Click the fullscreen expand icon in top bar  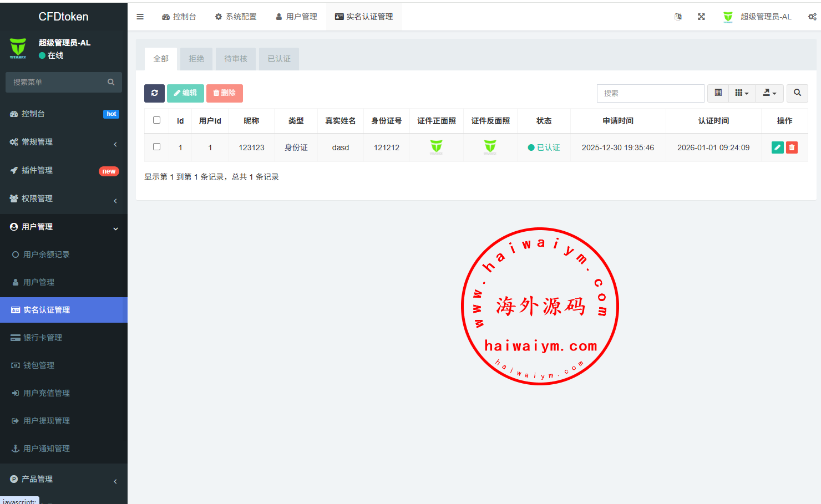pos(701,17)
